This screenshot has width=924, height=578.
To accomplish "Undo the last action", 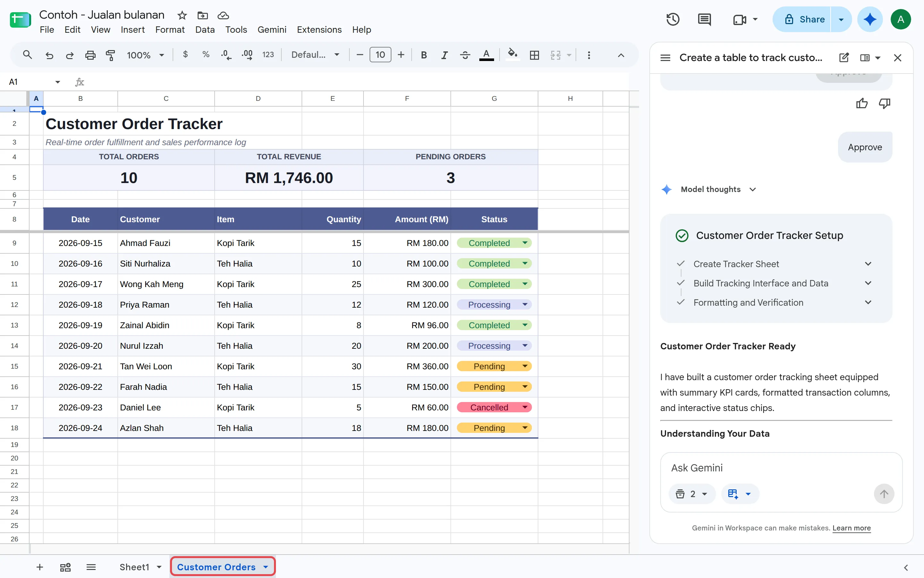I will [x=49, y=55].
